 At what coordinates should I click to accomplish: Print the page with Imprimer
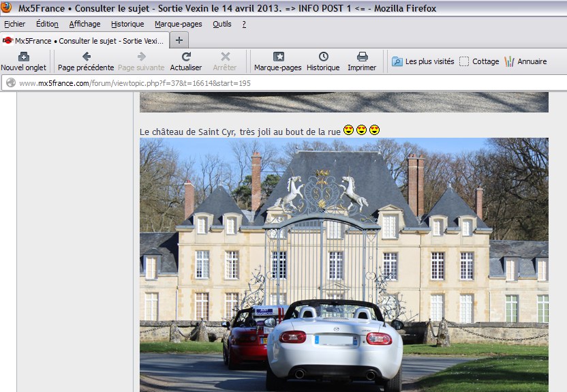click(362, 61)
